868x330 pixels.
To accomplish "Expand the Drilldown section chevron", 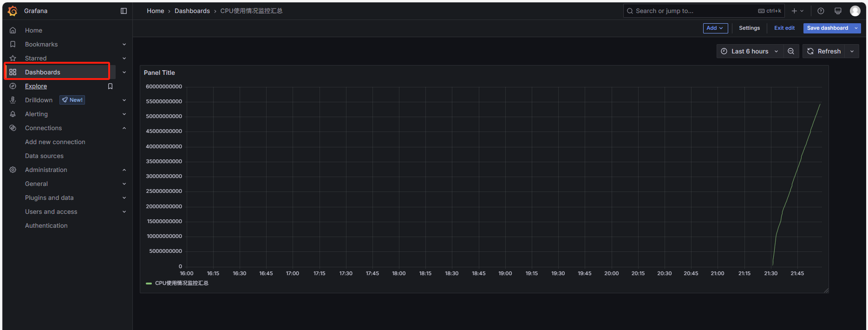I will coord(124,100).
